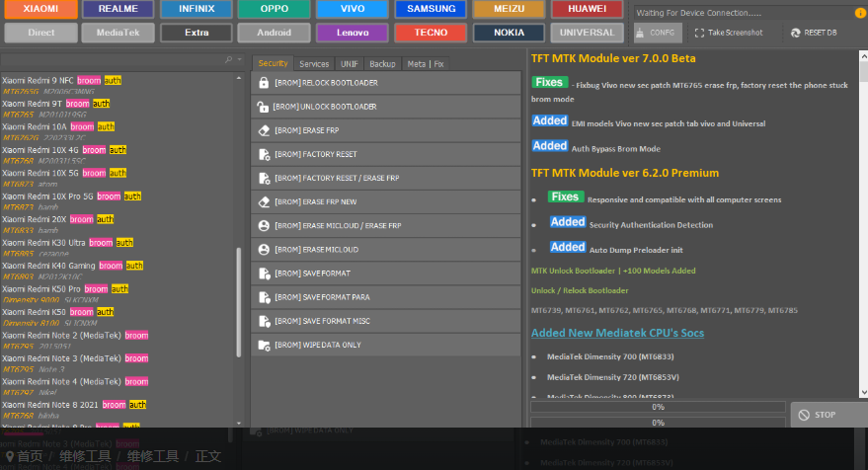Click the unlock icon beside UNLOCK BOOTLOADER
868x470 pixels.
pos(263,107)
